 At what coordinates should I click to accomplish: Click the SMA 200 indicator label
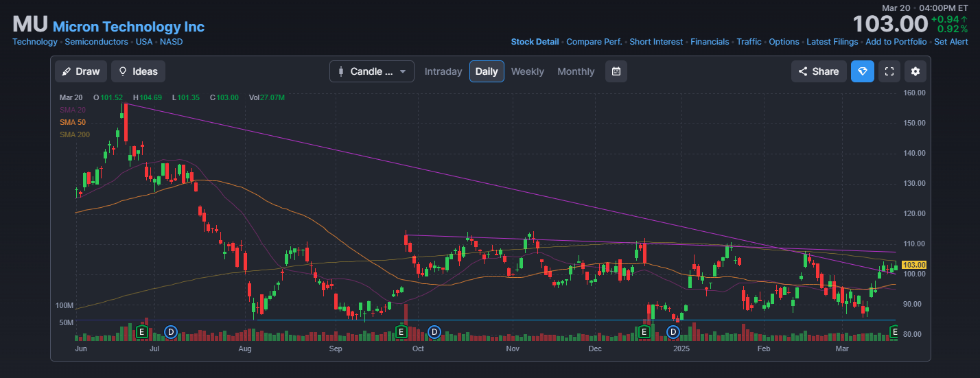74,134
